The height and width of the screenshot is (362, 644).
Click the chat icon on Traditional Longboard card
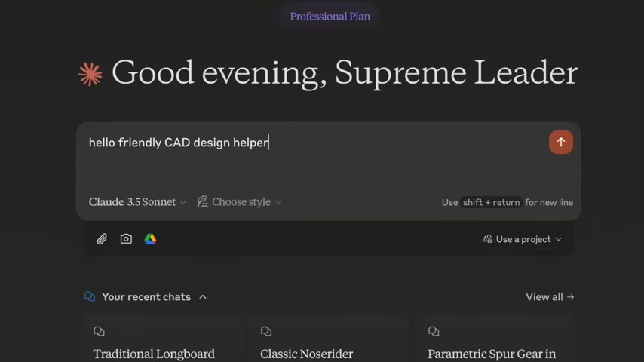pos(99,331)
